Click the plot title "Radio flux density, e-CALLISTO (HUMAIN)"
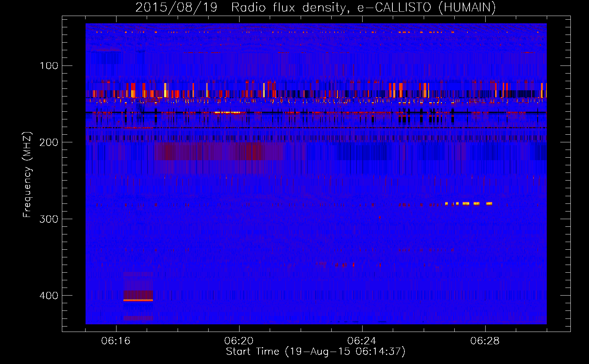 363,8
